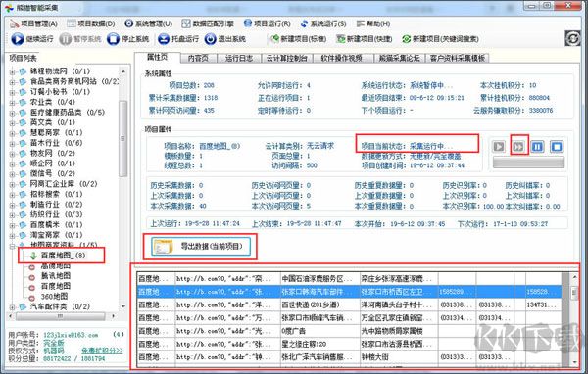Open the 系统运行(S) menu
The width and height of the screenshot is (588, 374).
323,23
